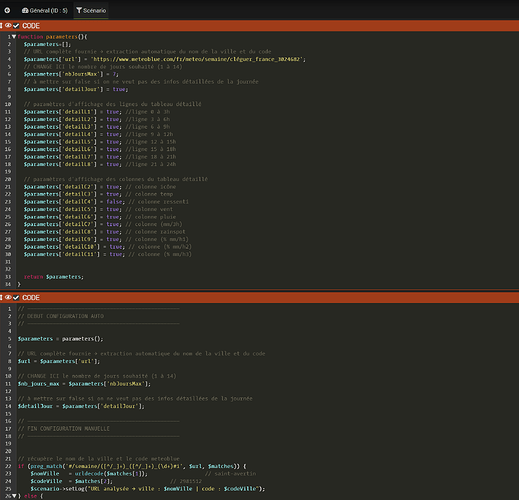
Task: Click gutter line number 33 in the first editor
Action: tap(8, 277)
